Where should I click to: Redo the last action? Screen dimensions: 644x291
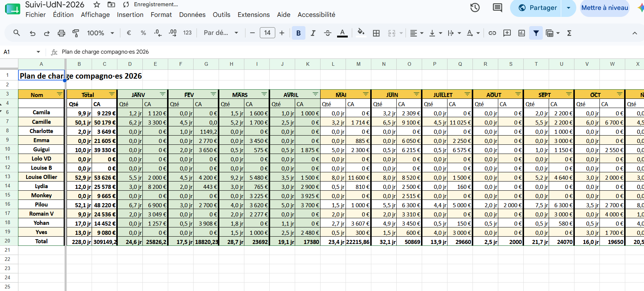click(x=47, y=33)
